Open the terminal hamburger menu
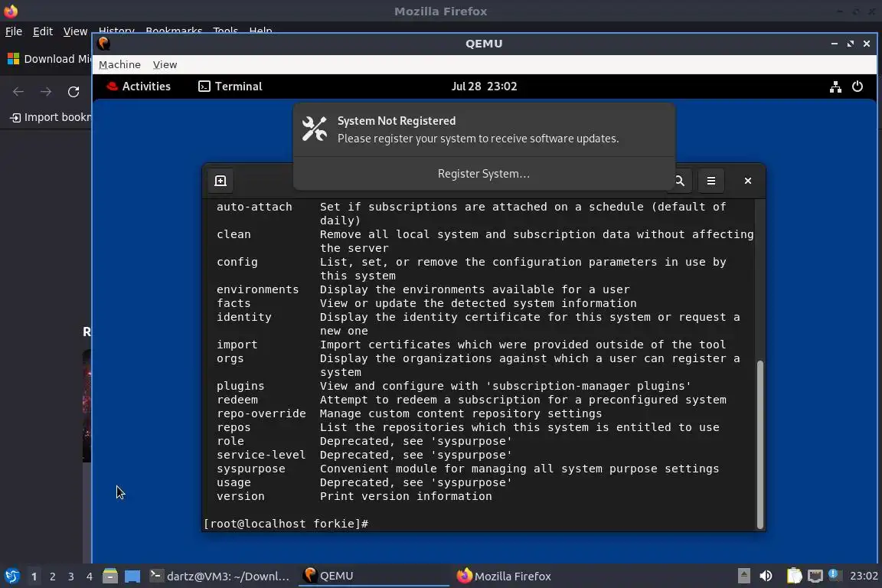This screenshot has width=882, height=588. tap(711, 181)
